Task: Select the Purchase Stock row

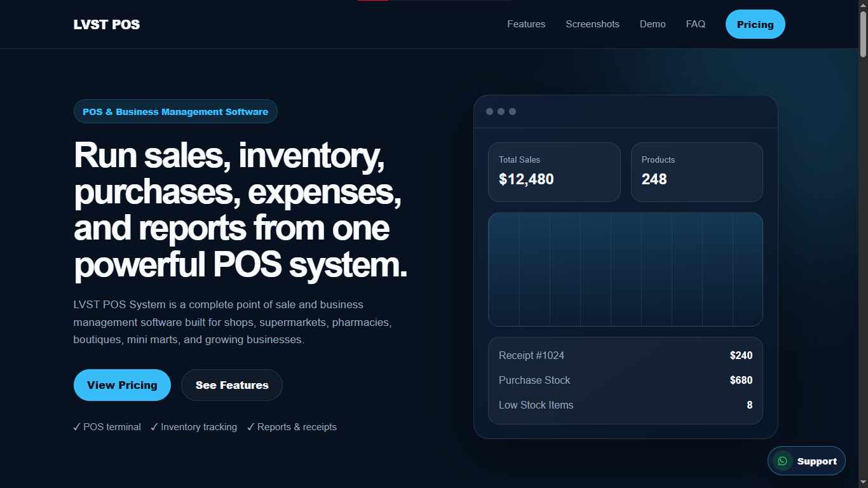Action: point(625,380)
